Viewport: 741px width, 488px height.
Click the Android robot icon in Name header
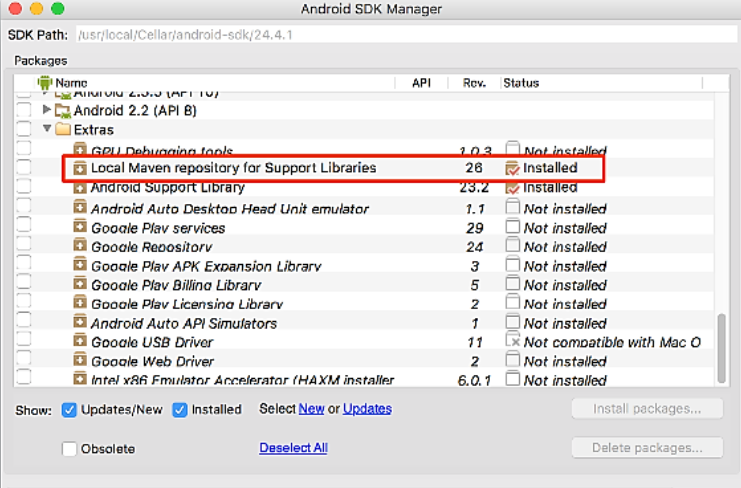45,83
